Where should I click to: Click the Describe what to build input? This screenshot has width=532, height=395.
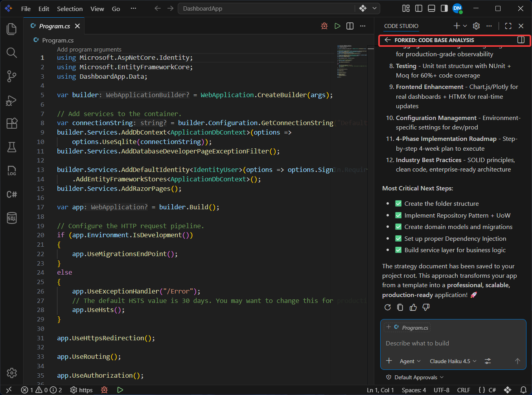pos(453,343)
